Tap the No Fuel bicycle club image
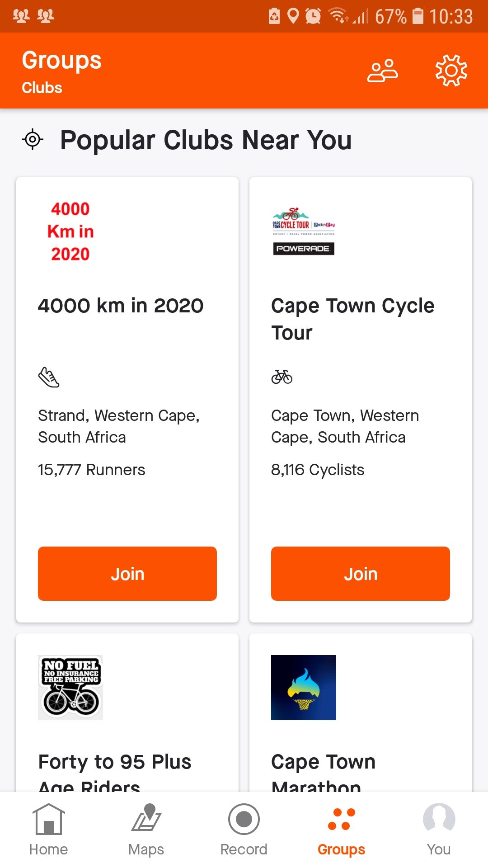Viewport: 488px width, 868px height. click(70, 687)
